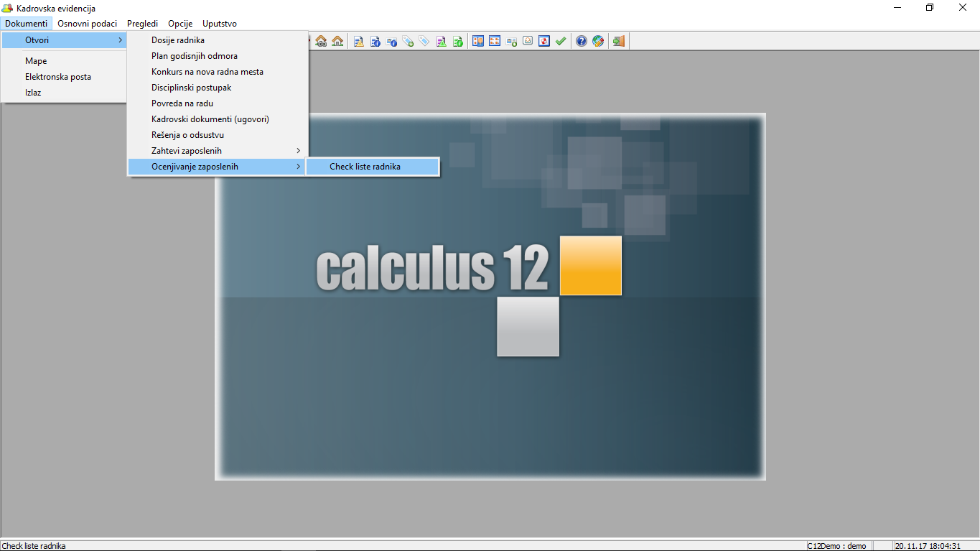The image size is (980, 551).
Task: Click the plain blue tag toolbar icon
Action: point(424,41)
